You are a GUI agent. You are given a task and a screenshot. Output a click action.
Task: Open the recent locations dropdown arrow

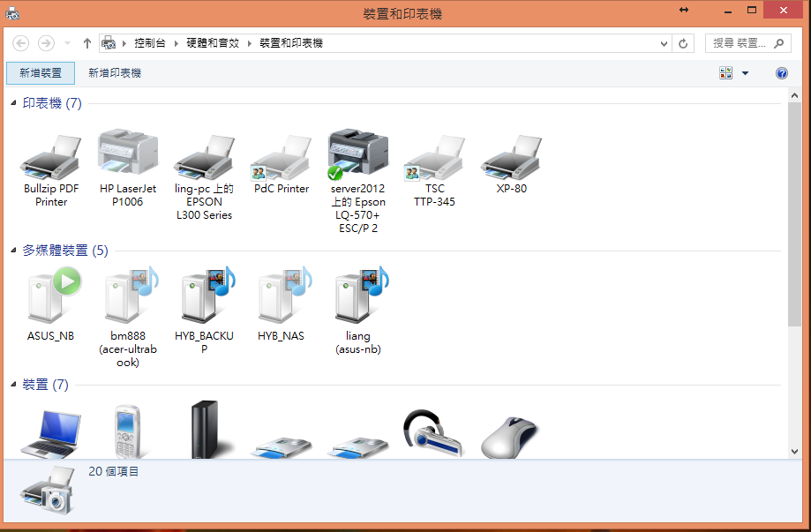click(x=67, y=43)
